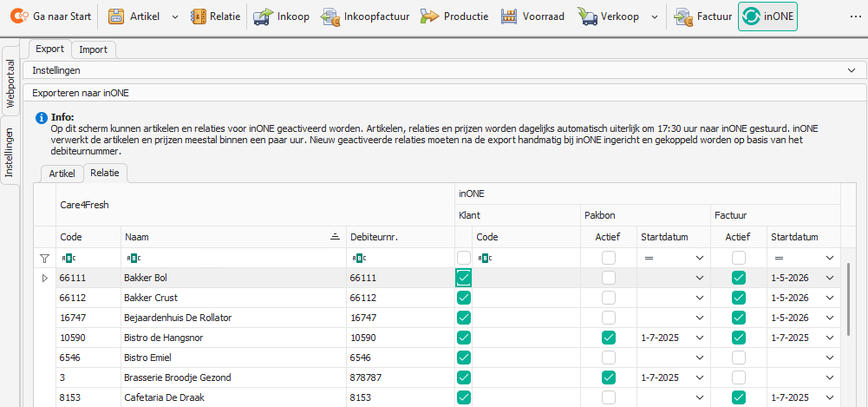Open the Voorraad shelf icon
868x407 pixels.
pos(509,16)
